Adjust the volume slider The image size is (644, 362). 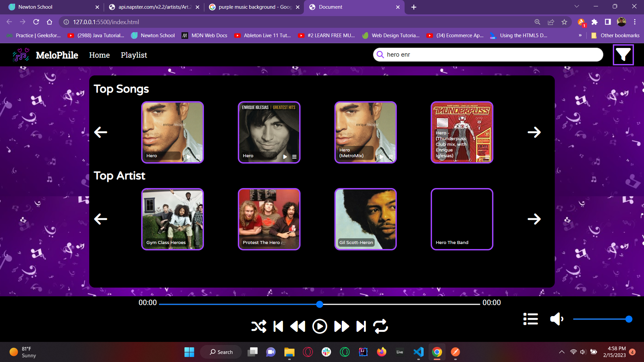[x=603, y=319]
